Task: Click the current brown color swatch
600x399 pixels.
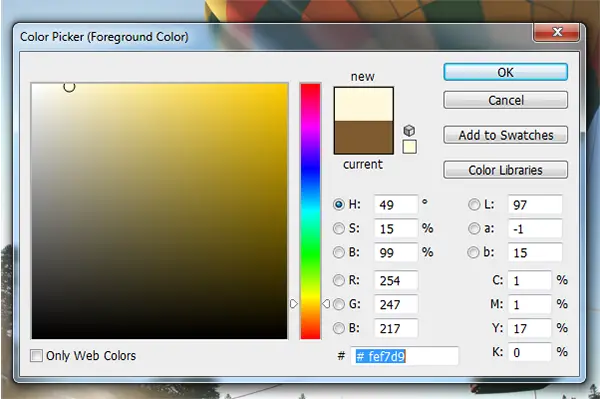Action: click(364, 138)
